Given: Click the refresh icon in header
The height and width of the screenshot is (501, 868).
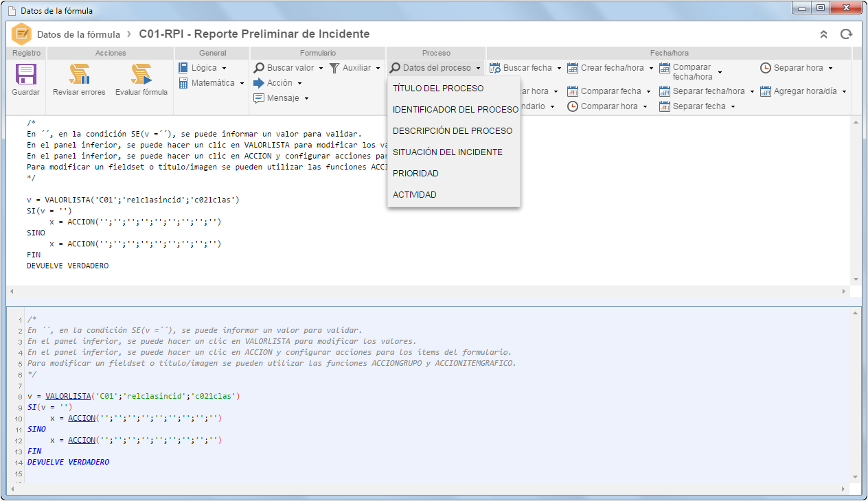Looking at the screenshot, I should tap(846, 34).
